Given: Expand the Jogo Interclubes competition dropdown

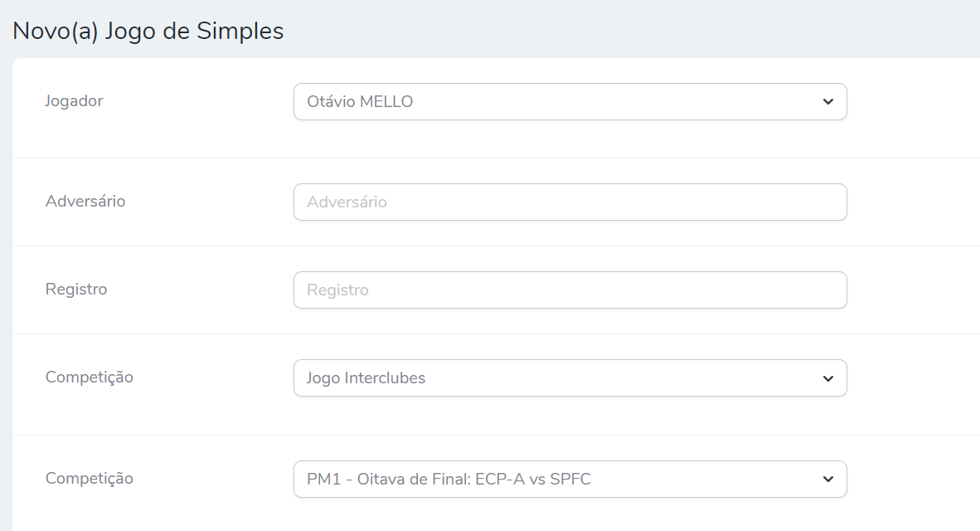Looking at the screenshot, I should pos(570,378).
